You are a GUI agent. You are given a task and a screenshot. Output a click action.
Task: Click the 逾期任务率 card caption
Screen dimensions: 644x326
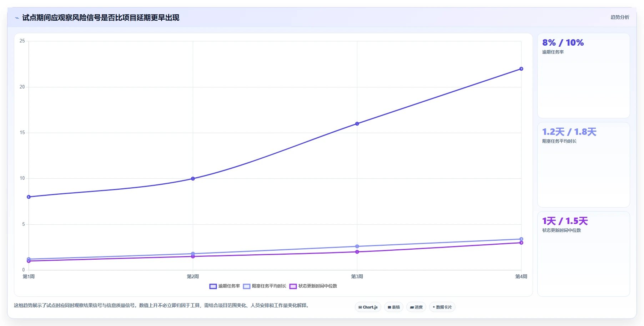[553, 52]
